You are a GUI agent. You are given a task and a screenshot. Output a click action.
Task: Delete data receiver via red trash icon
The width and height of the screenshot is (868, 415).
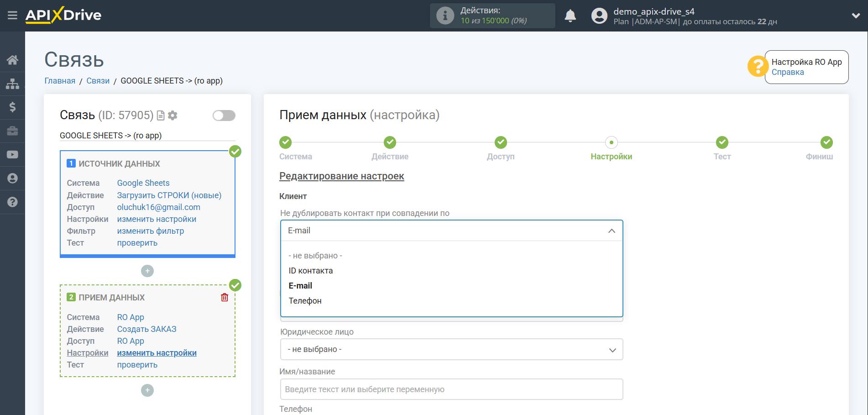point(225,298)
